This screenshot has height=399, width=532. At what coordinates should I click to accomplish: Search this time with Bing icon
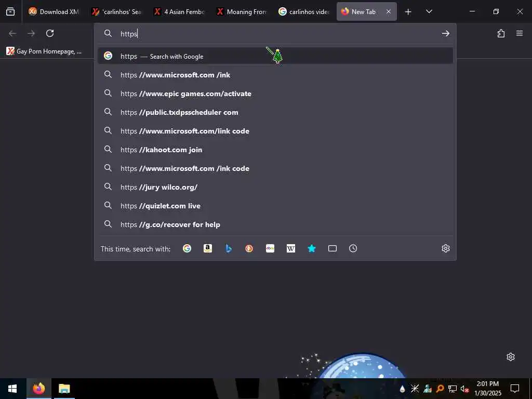[x=229, y=248]
